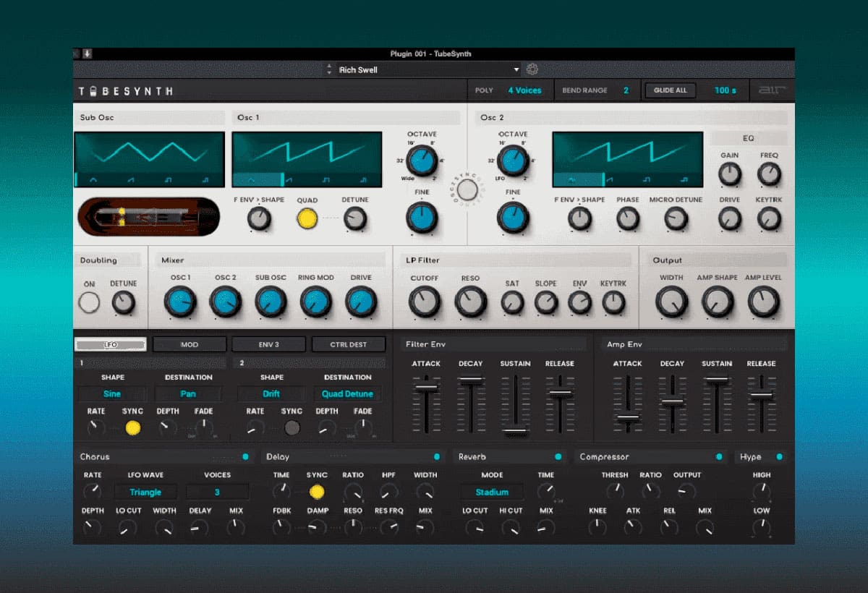Open the Chorus LFO Wave Triangle selector

tap(145, 492)
